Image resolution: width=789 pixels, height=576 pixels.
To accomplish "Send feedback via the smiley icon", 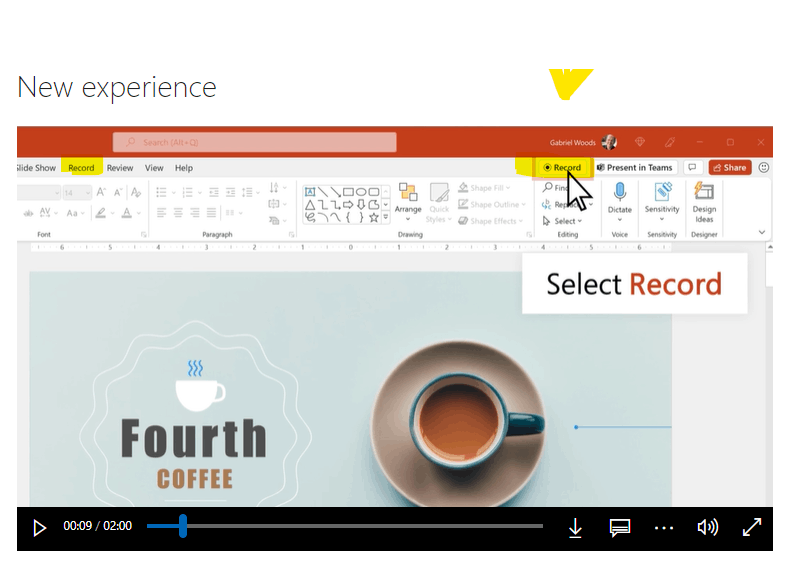I will [x=763, y=168].
